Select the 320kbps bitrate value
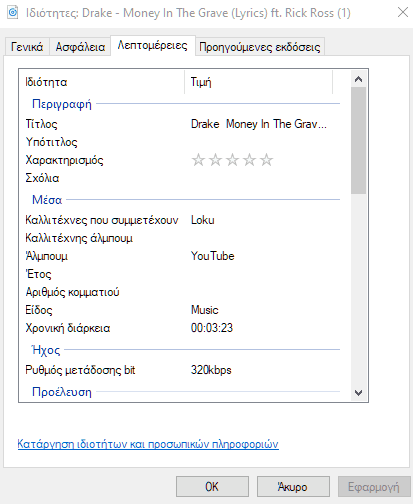Screen dimensions: 413x504 pos(211,370)
